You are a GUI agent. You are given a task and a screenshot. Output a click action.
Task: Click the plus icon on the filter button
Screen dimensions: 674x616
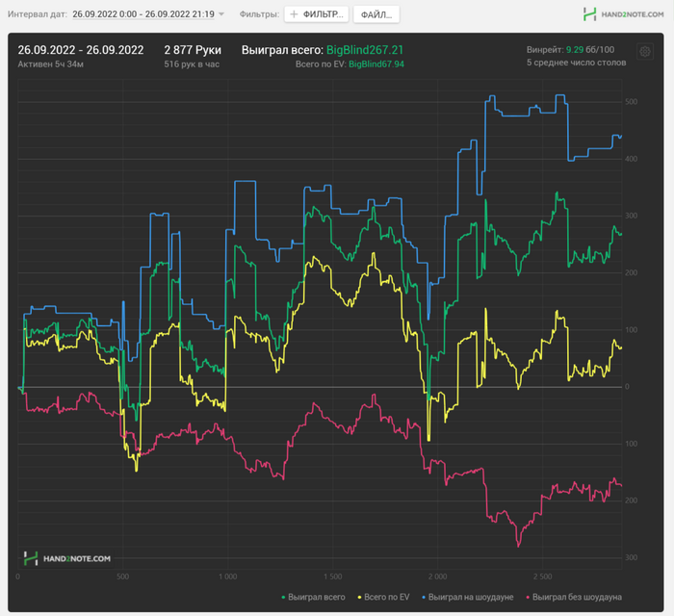(x=294, y=14)
